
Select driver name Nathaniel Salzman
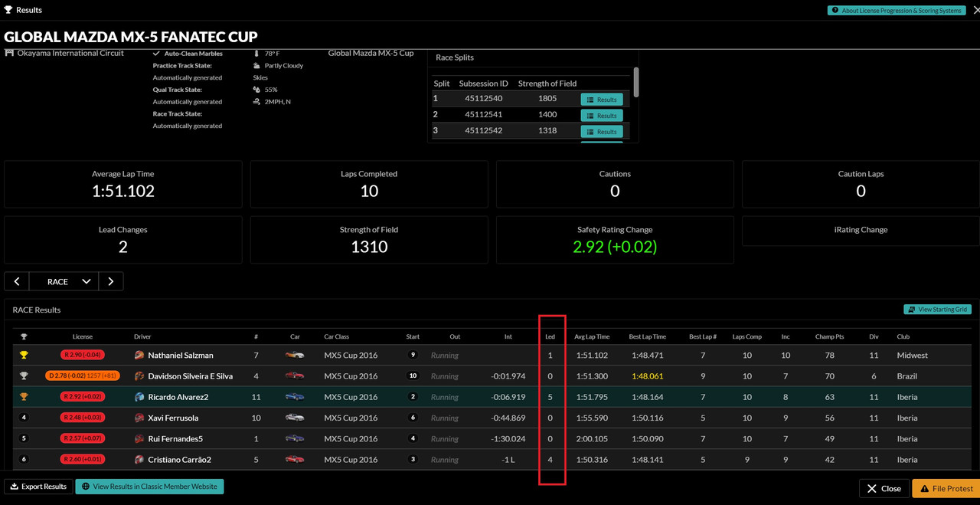tap(181, 356)
